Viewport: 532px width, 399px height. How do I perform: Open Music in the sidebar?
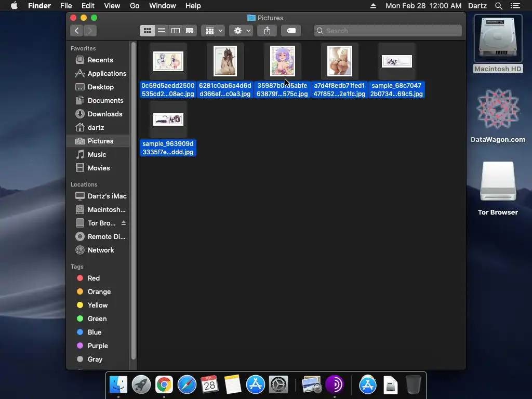click(98, 154)
